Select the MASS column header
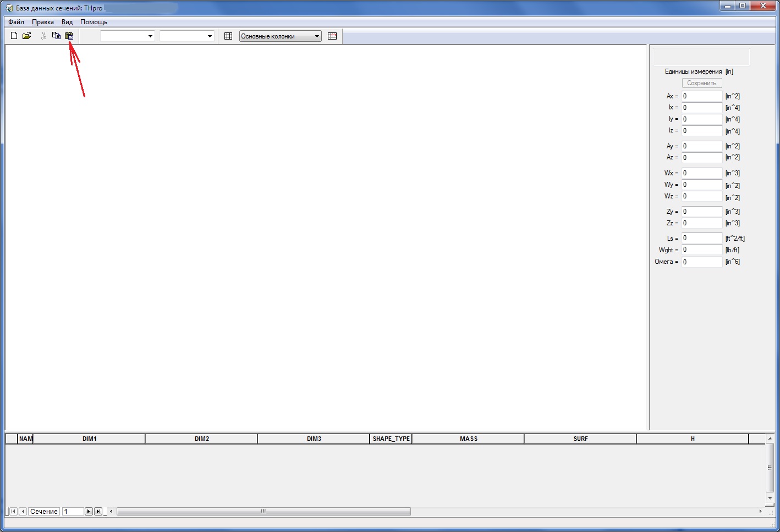This screenshot has width=780, height=532. [x=469, y=439]
